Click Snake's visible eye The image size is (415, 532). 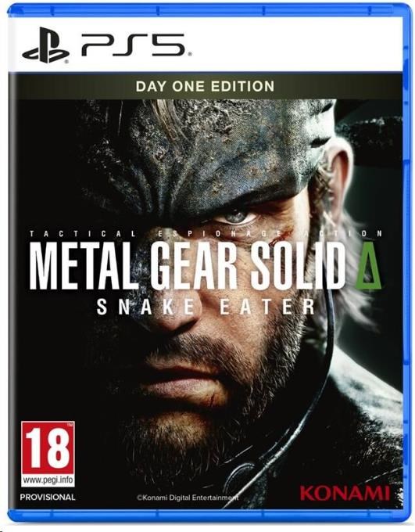[x=238, y=217]
